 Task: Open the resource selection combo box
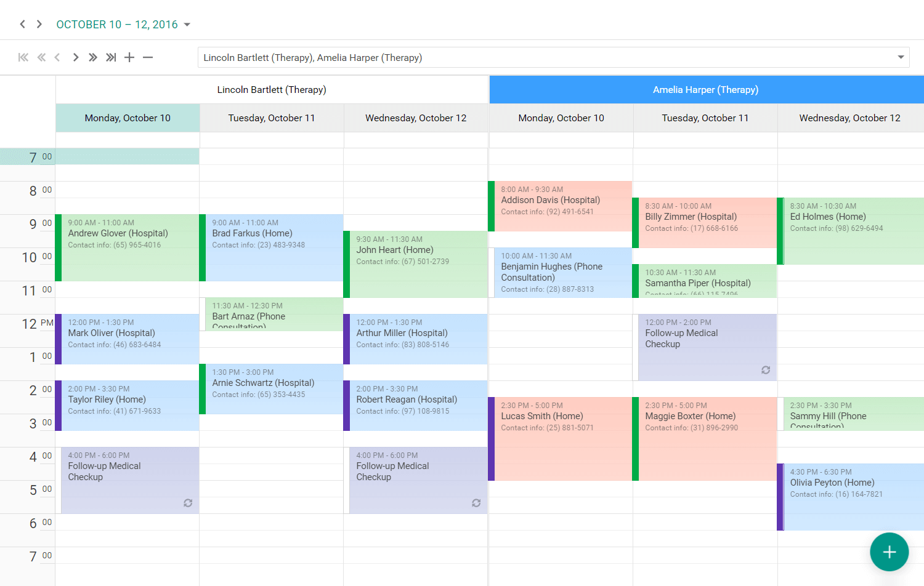point(542,57)
